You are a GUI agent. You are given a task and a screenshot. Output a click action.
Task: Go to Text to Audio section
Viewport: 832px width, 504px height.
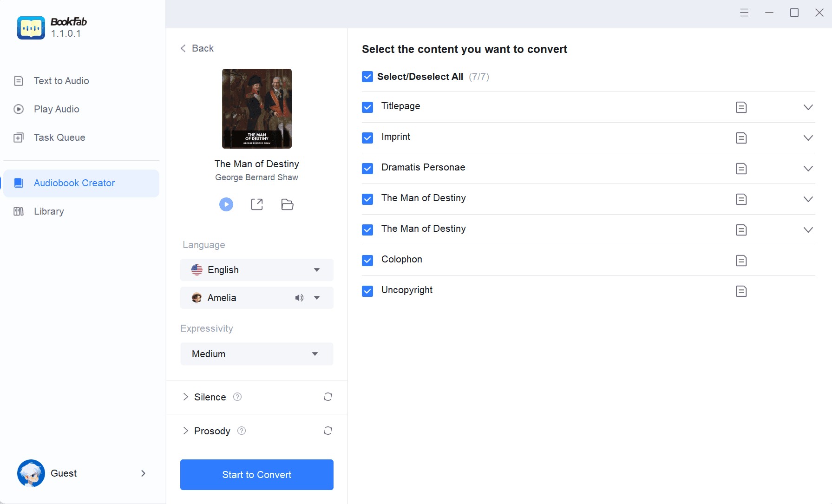pyautogui.click(x=61, y=81)
